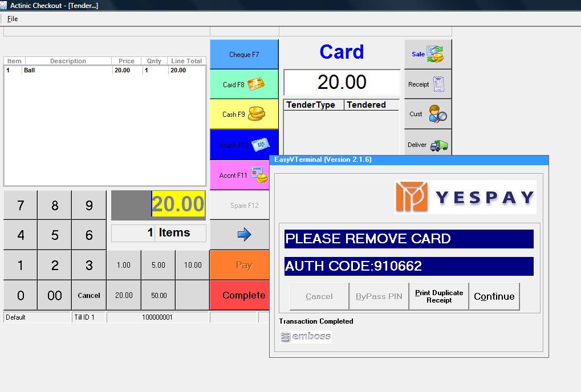Image resolution: width=581 pixels, height=392 pixels.
Task: Choose Card F8 payment method
Action: tap(244, 84)
